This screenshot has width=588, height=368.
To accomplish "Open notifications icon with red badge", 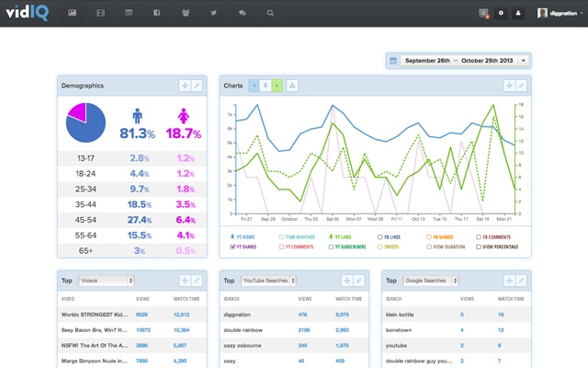I will point(484,13).
